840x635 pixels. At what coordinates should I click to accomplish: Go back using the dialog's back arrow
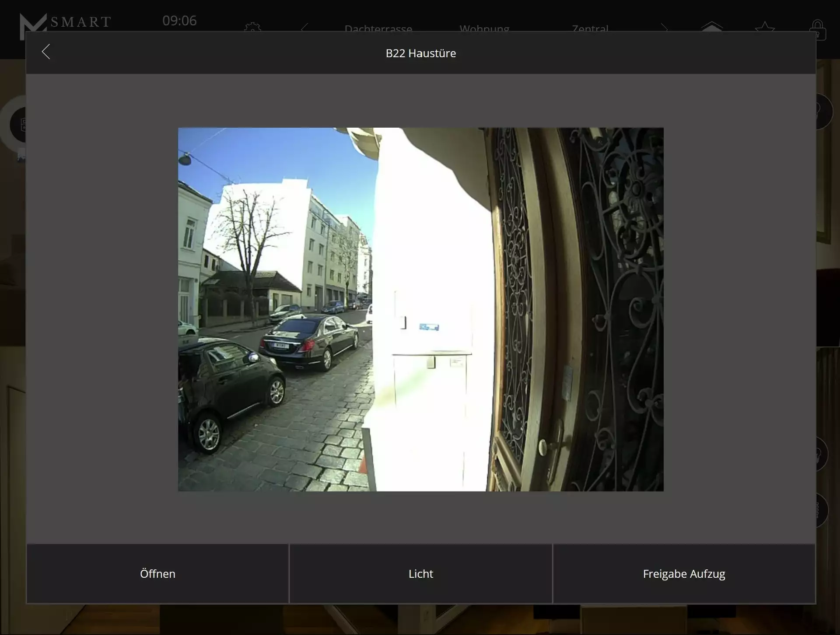[x=46, y=52]
